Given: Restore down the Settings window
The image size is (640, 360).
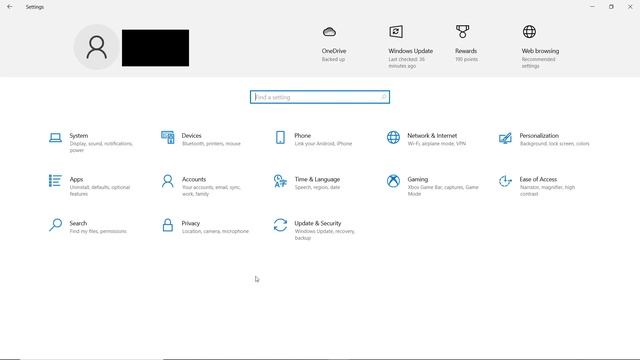Looking at the screenshot, I should (611, 7).
